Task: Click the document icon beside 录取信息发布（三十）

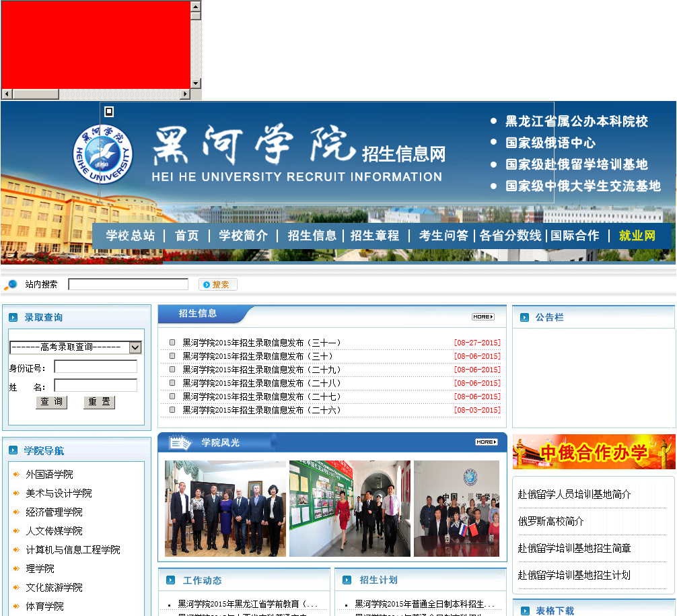Action: [172, 356]
